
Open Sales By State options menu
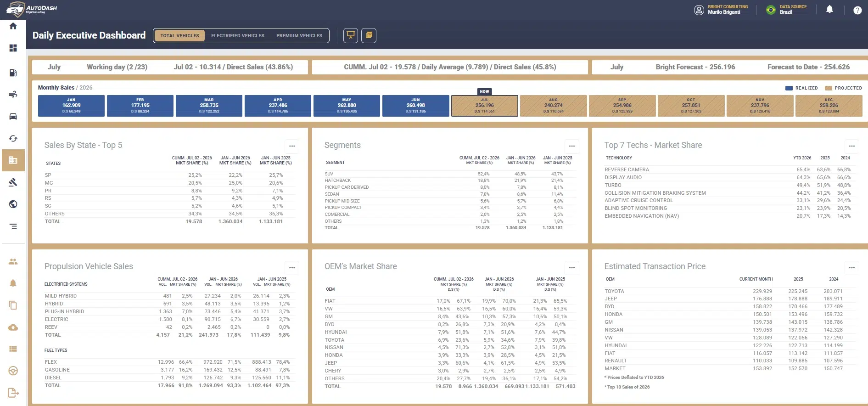292,146
